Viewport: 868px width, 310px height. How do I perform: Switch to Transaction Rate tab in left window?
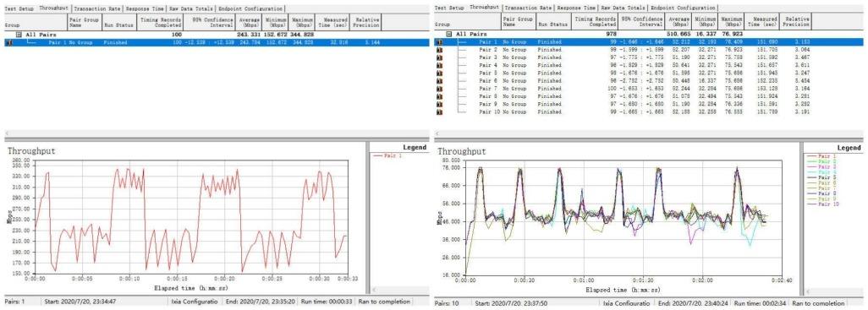pos(97,8)
